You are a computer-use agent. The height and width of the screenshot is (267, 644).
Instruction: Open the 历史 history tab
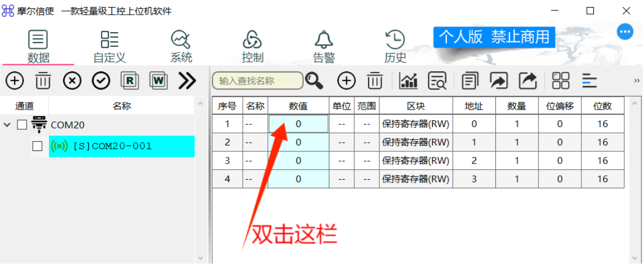pyautogui.click(x=395, y=46)
